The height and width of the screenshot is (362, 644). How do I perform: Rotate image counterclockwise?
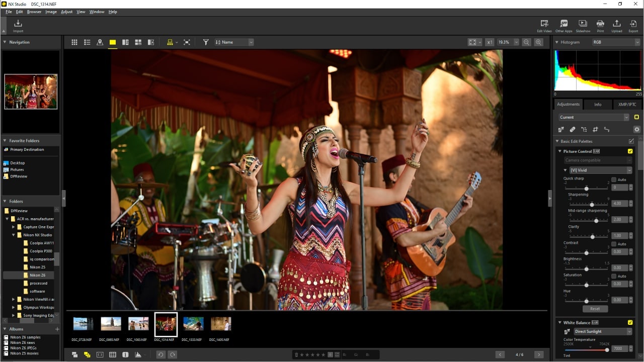coord(160,354)
